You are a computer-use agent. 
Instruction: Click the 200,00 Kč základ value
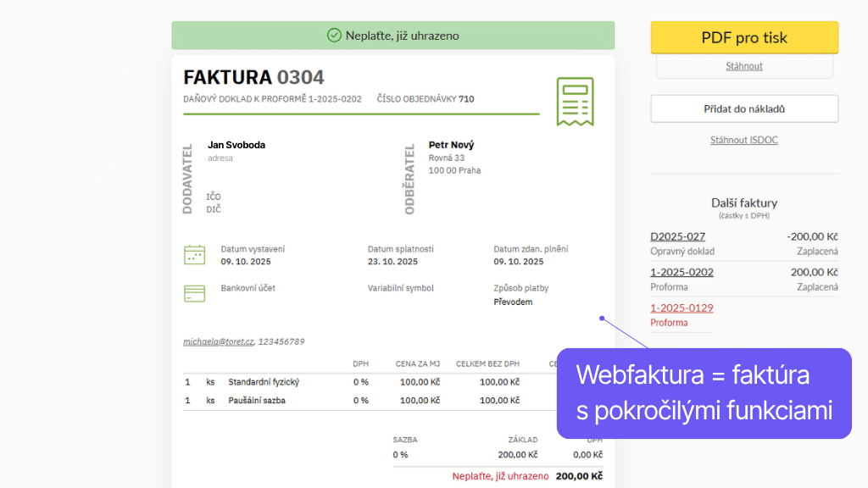pos(518,455)
